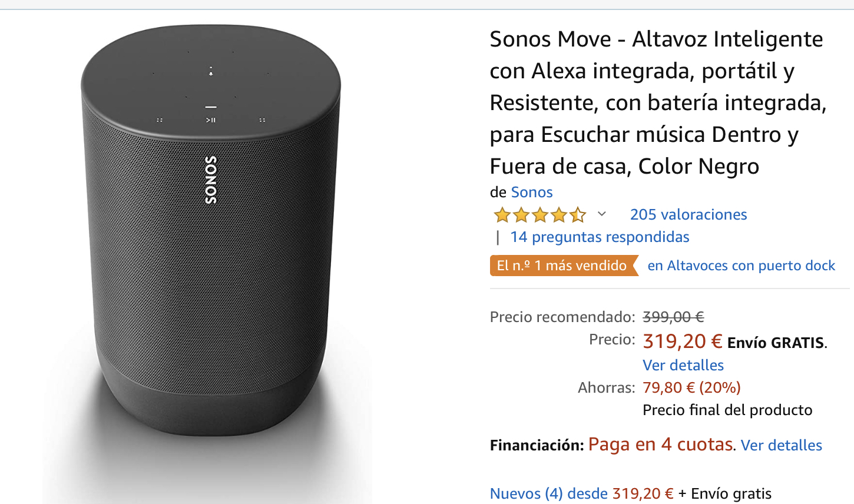
Task: Visit the Sonos brand link
Action: click(x=531, y=192)
